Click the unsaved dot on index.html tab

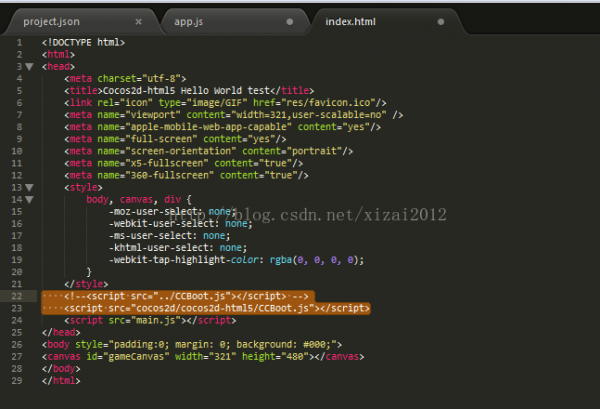(x=441, y=22)
